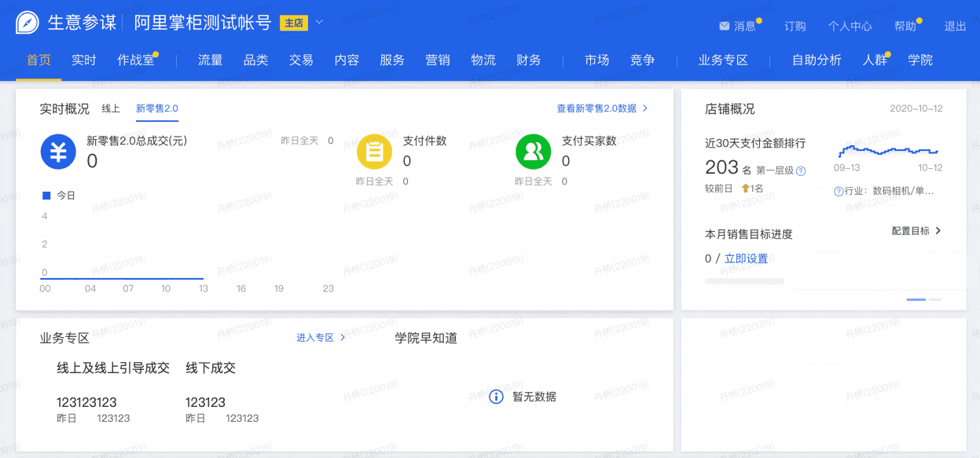Image resolution: width=980 pixels, height=458 pixels.
Task: Click the 本月销售目标进度 progress bar
Action: point(744,280)
